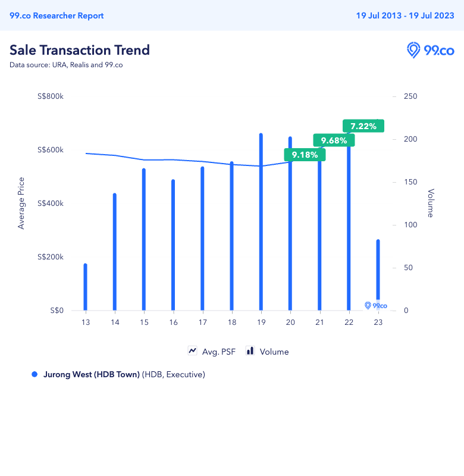464x476 pixels.
Task: Click the '200' volume axis label
Action: (x=410, y=139)
